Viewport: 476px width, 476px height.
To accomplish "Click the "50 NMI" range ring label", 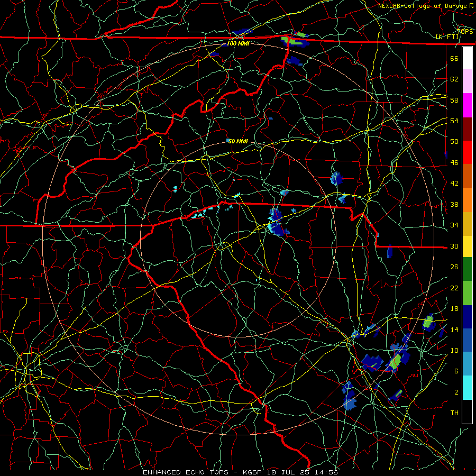I will pos(238,141).
